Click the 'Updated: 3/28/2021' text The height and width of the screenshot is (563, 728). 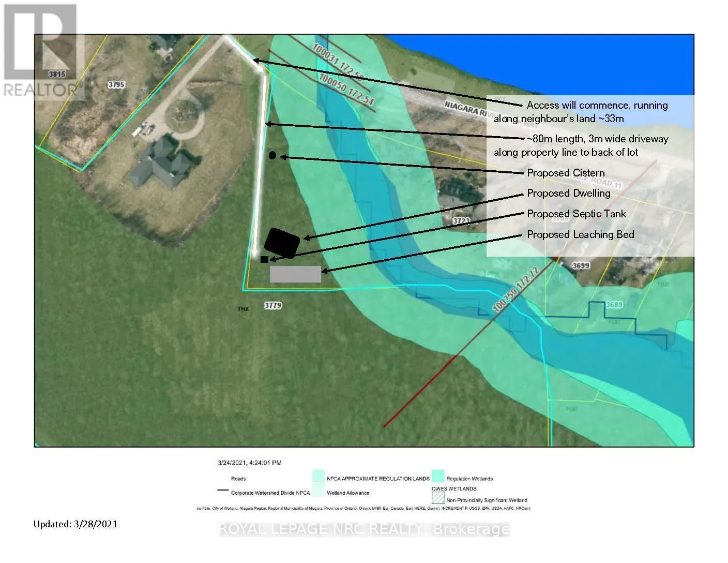[x=75, y=524]
